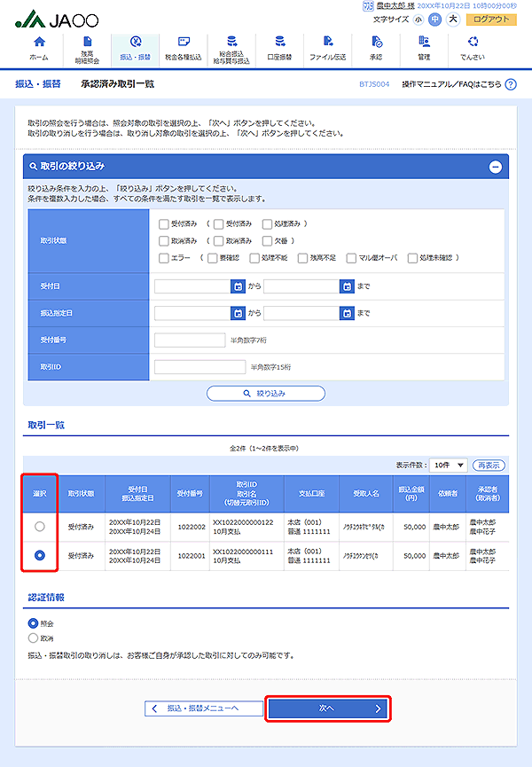Select the 振込・振替 menu tab
The width and height of the screenshot is (532, 767).
click(136, 50)
